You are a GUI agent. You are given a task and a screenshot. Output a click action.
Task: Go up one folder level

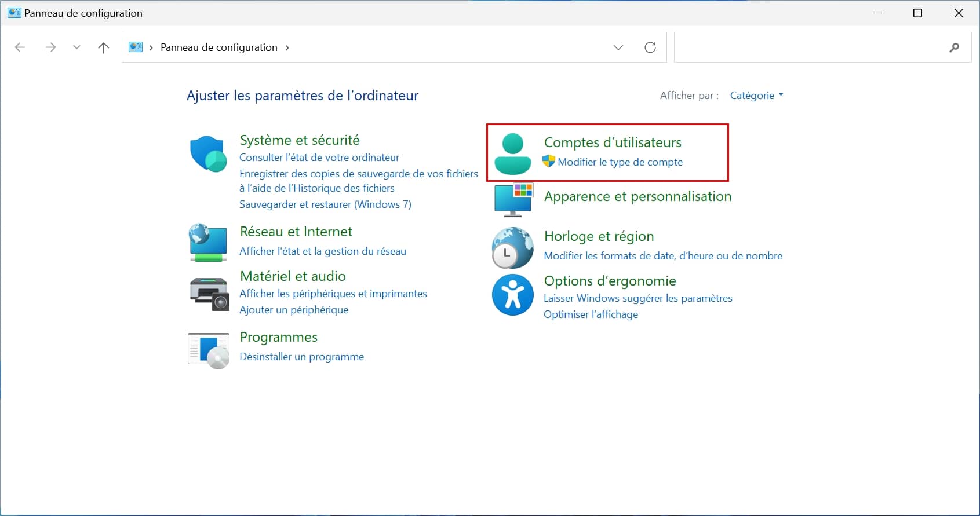click(104, 47)
